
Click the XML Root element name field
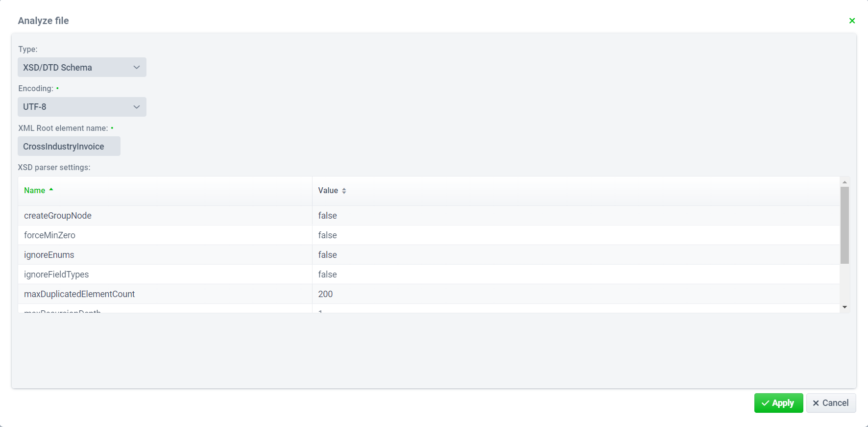[x=69, y=147]
